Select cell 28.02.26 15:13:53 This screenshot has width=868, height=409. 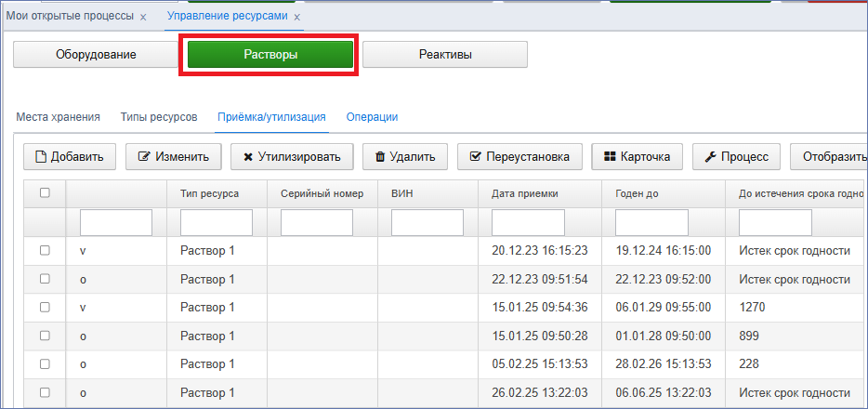(664, 364)
